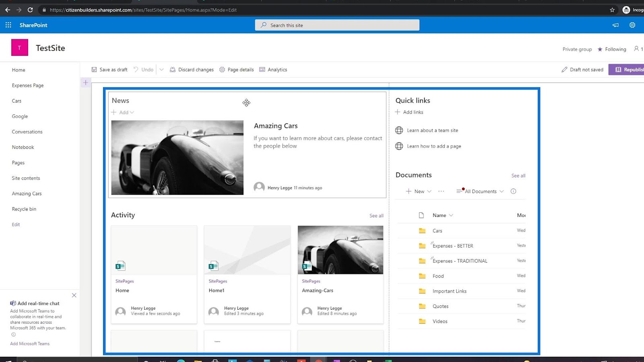The image size is (644, 362).
Task: Open the settings gear in header
Action: pos(632,25)
